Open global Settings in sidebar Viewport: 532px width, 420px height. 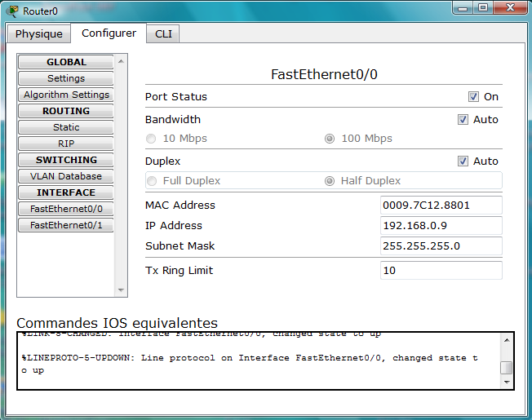[66, 78]
